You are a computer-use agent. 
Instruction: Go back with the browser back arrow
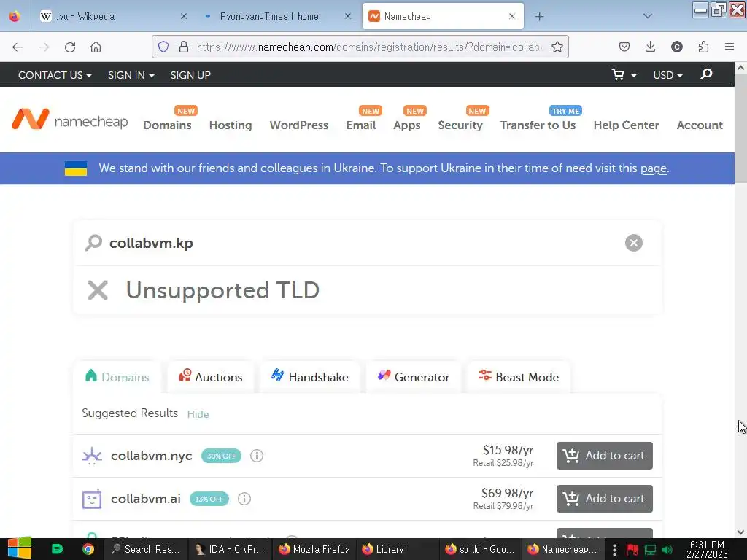tap(18, 47)
